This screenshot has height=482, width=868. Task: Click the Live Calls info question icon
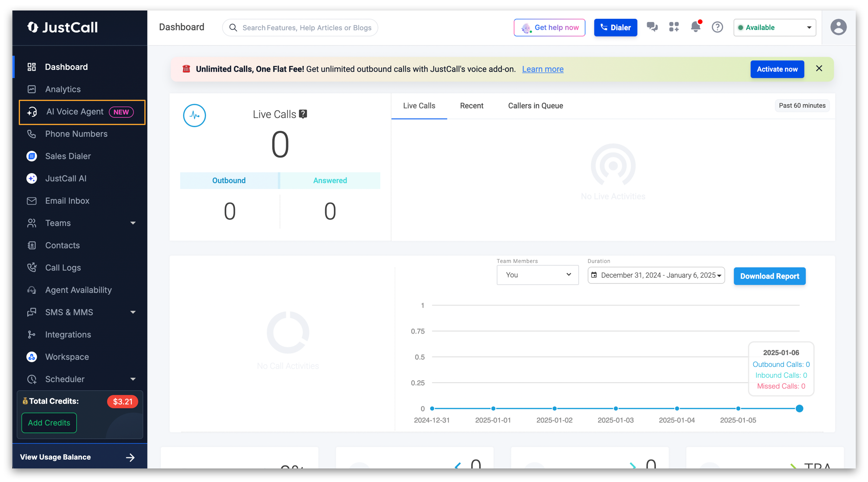pyautogui.click(x=303, y=114)
